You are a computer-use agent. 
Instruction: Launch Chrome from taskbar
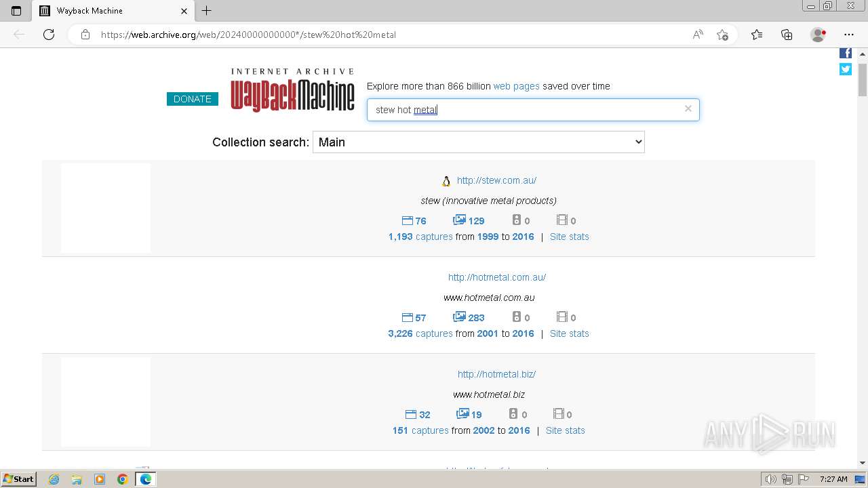pyautogui.click(x=123, y=479)
